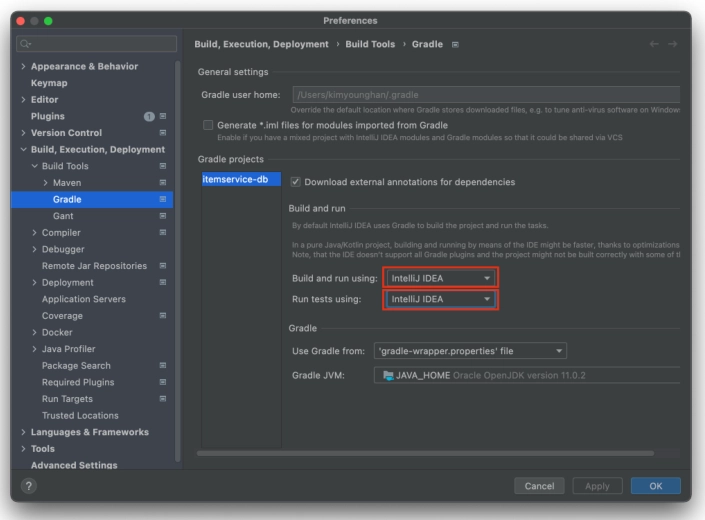Collapse Build, Execution, Deployment section

click(x=23, y=149)
